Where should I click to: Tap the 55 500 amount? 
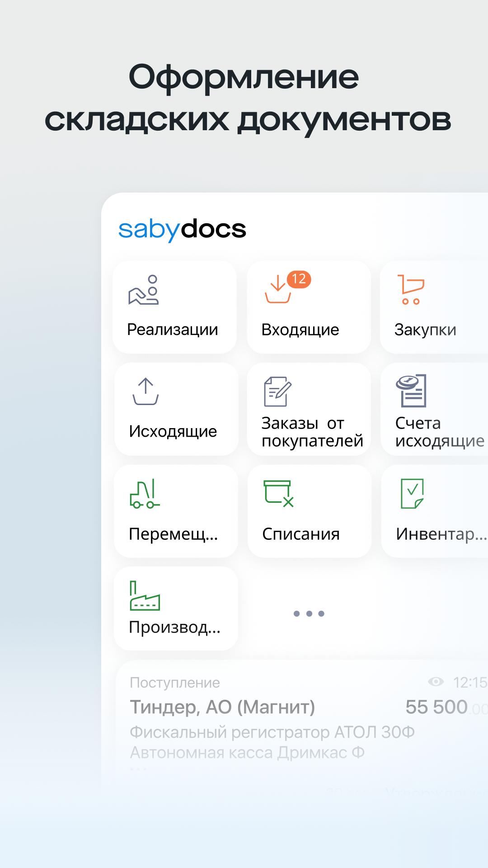point(436,707)
